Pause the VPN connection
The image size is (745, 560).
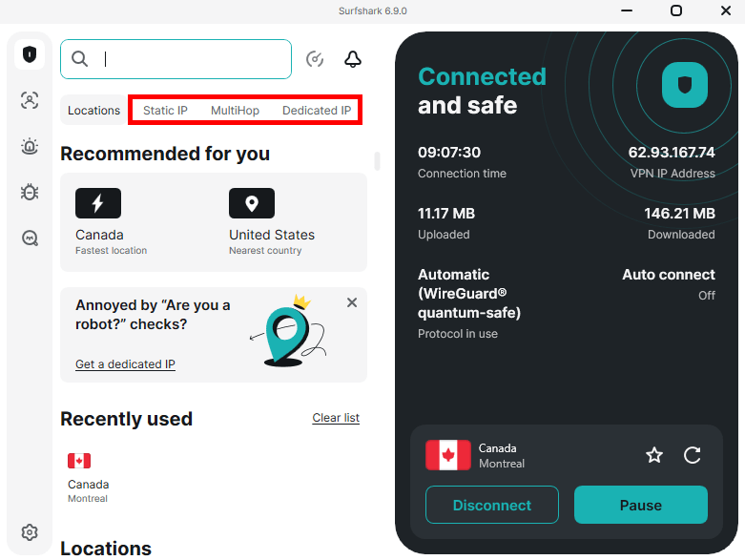[640, 505]
